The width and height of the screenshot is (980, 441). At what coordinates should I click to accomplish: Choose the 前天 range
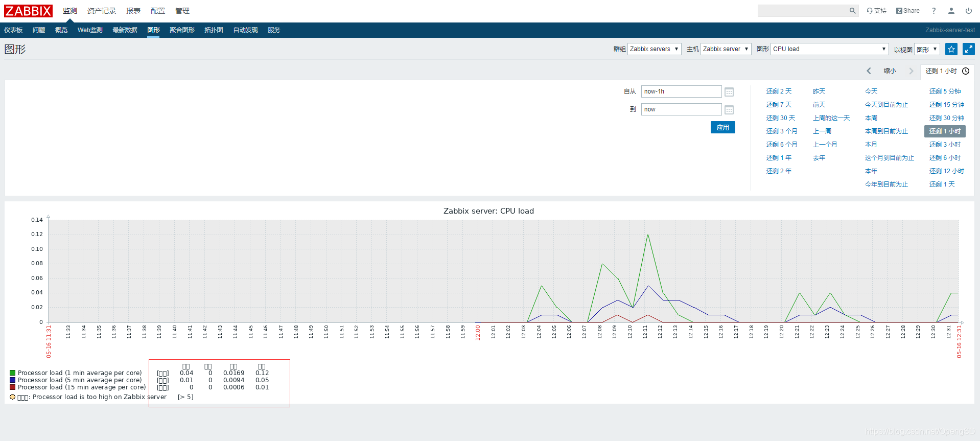(x=819, y=105)
